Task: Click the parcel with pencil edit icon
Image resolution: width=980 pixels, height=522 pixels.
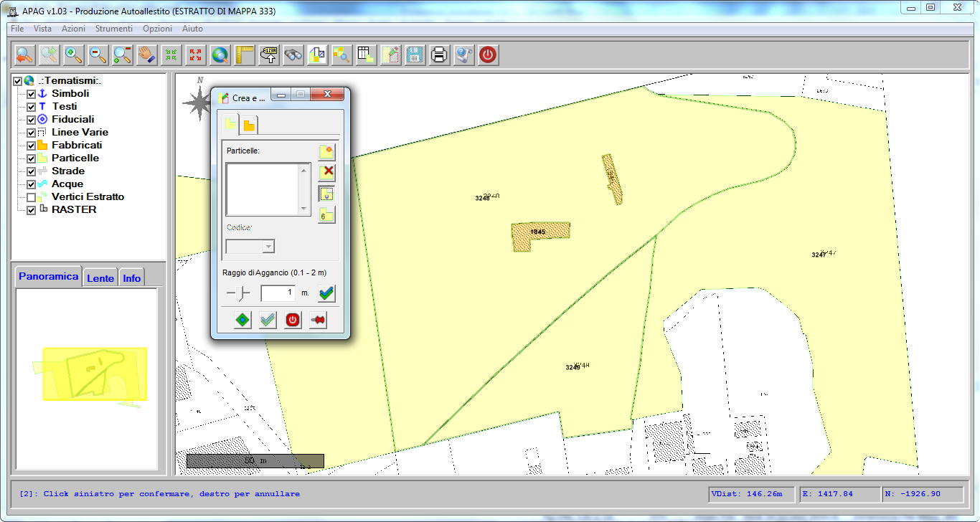Action: tap(391, 54)
